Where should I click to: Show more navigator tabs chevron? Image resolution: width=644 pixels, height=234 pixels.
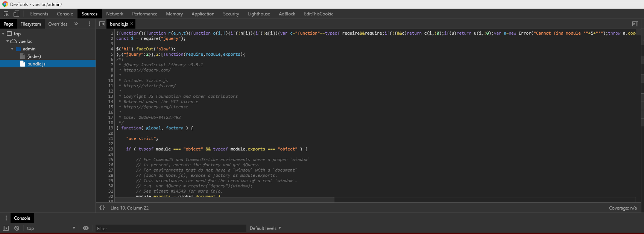pos(76,24)
